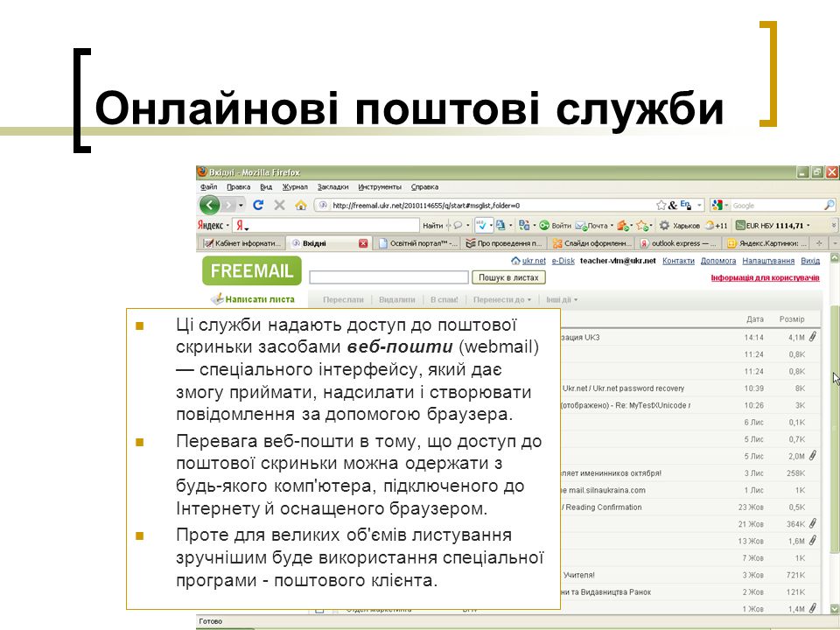Open the Допомога help link
This screenshot has height=630, width=840.
718,261
